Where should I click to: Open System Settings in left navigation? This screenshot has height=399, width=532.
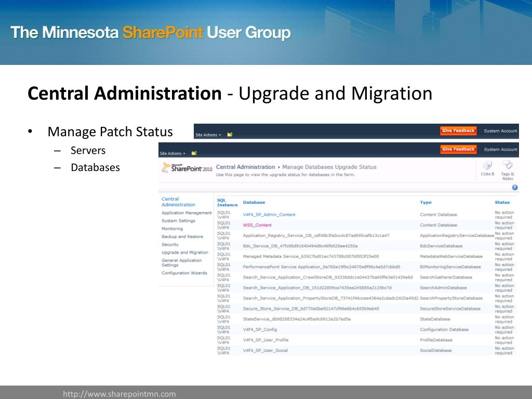[x=179, y=220]
